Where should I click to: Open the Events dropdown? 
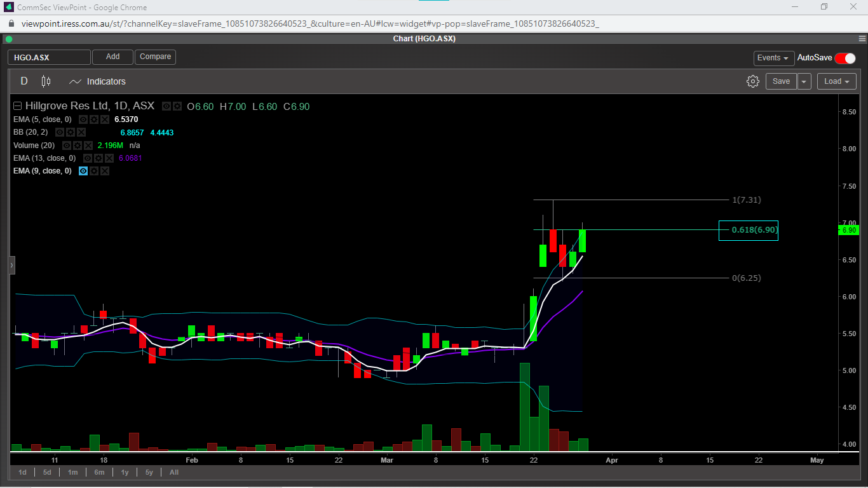774,58
